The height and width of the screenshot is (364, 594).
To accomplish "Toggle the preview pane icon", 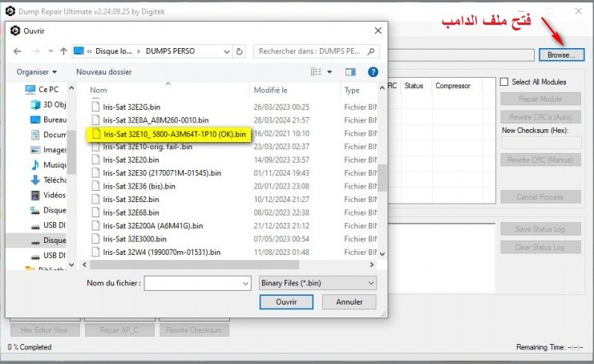I will (x=350, y=72).
